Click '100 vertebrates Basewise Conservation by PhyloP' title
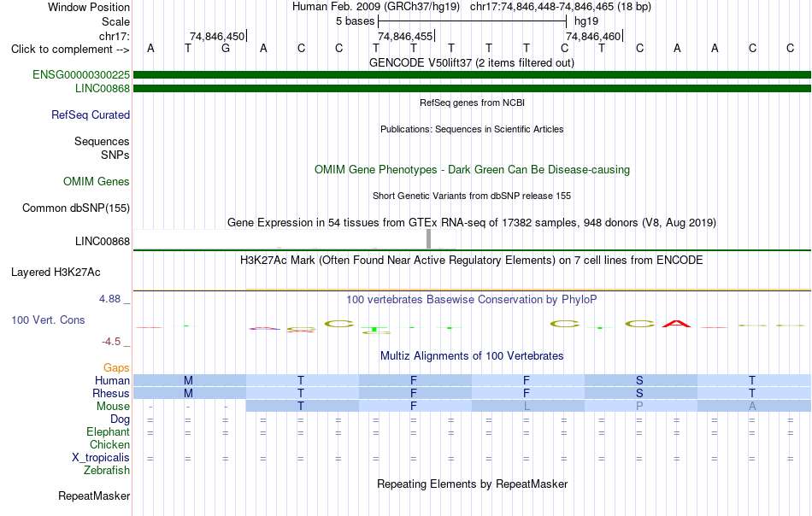Screen dimensions: 812x516 point(472,300)
